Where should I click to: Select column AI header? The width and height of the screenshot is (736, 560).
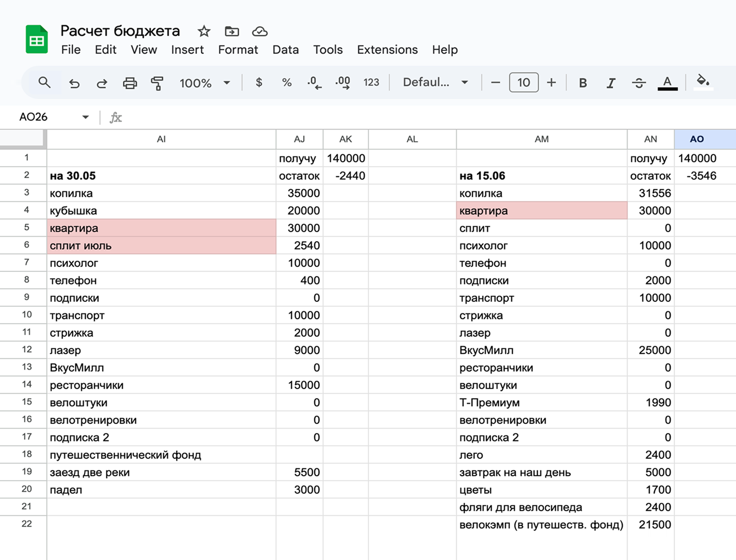click(161, 140)
